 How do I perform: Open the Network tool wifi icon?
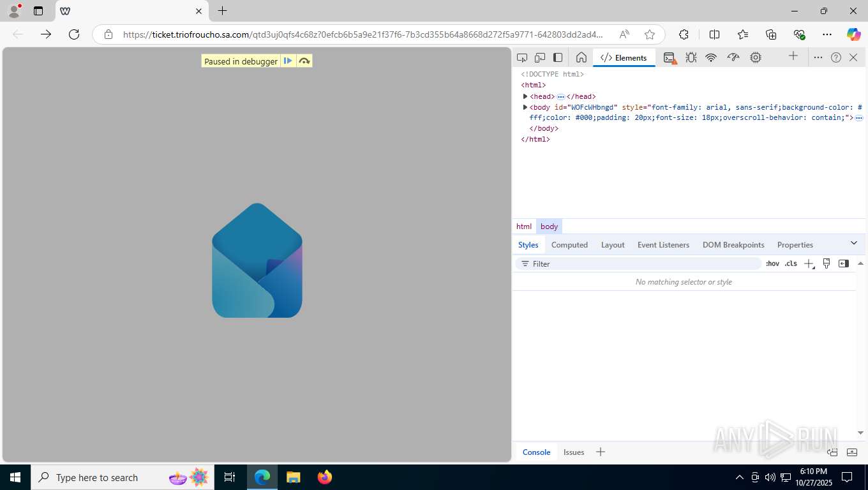[711, 57]
